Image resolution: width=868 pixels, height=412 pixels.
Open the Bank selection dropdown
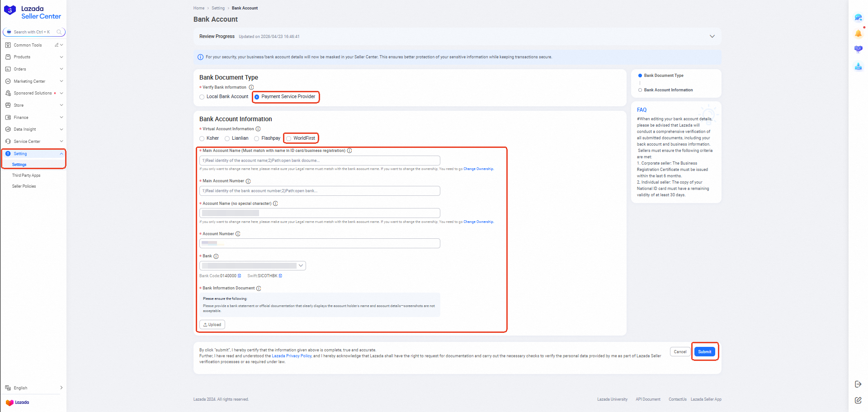(x=253, y=266)
